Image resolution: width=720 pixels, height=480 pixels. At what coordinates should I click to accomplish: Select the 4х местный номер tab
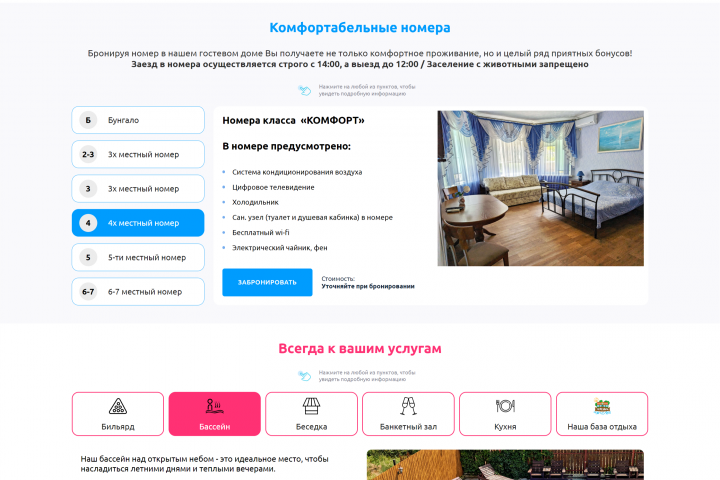[x=138, y=223]
